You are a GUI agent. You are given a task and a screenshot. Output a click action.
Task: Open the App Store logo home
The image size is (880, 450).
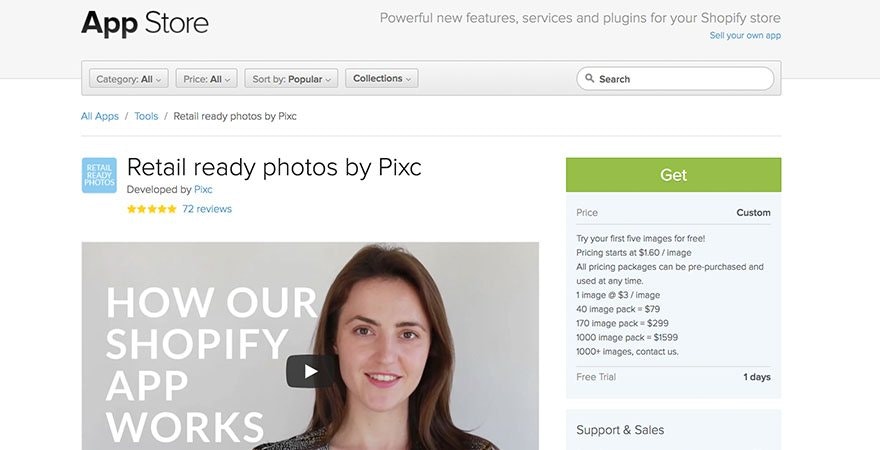pyautogui.click(x=145, y=24)
